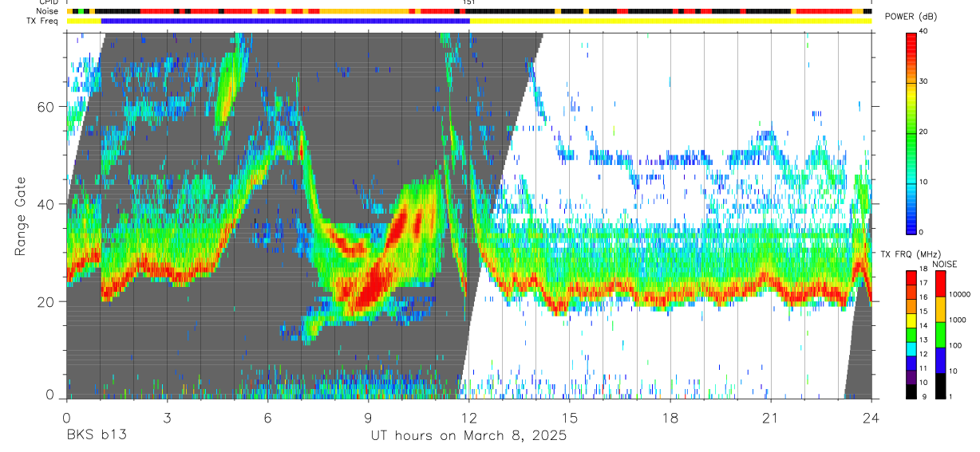Click the UT hour tick label 18
This screenshot has width=980, height=452.
coord(670,418)
